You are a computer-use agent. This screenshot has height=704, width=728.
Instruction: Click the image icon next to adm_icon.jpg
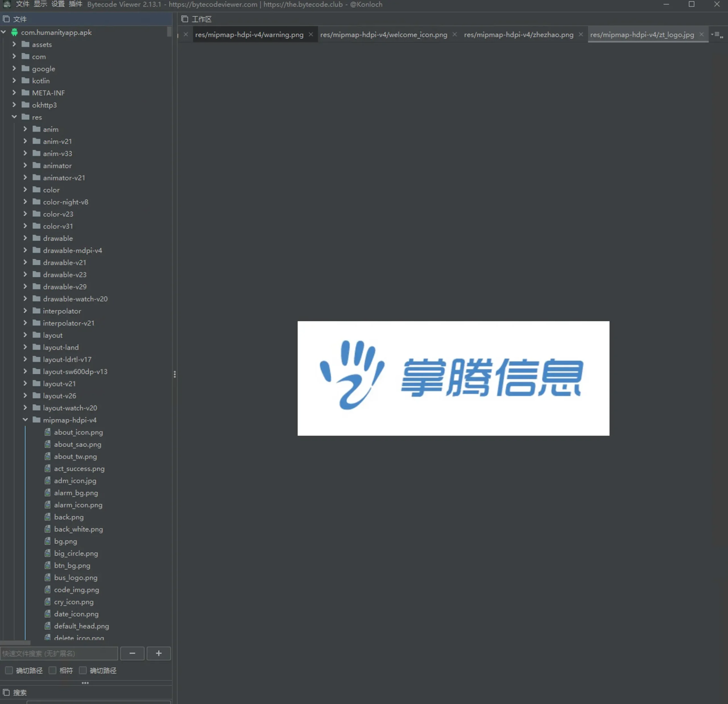tap(47, 481)
